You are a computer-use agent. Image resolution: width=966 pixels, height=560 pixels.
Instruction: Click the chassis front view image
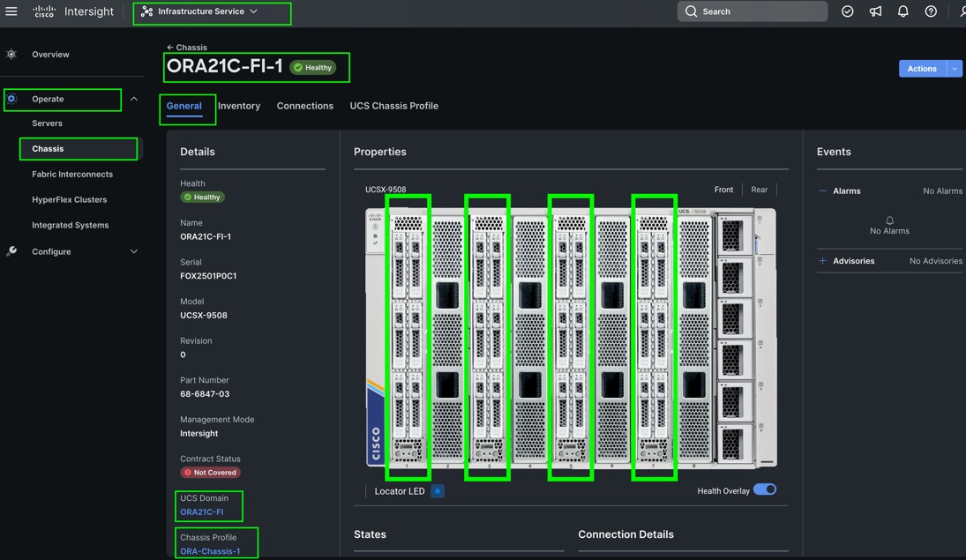[x=571, y=338]
